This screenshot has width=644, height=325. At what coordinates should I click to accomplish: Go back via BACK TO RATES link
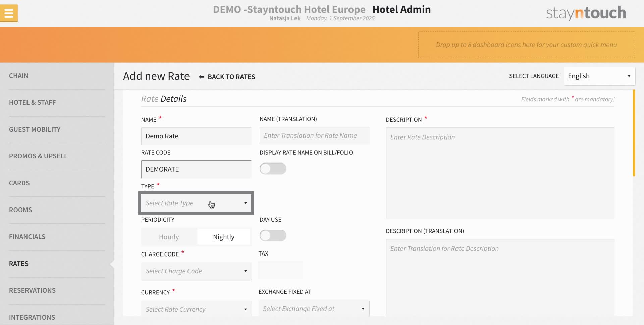[x=231, y=77]
